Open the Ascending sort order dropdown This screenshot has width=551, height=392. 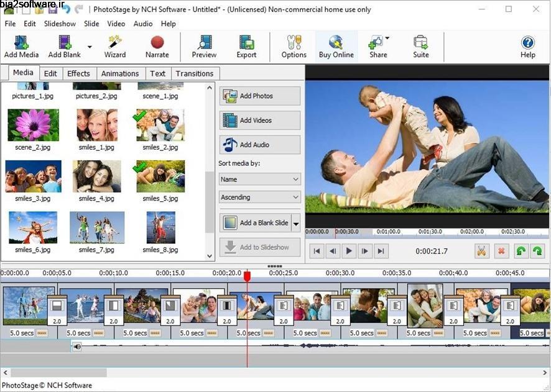tap(259, 197)
